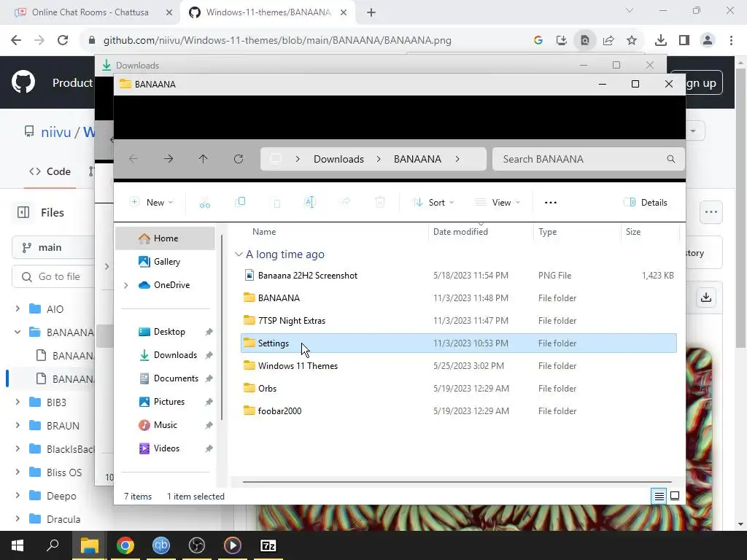Image resolution: width=747 pixels, height=560 pixels.
Task: Click the Share icon in Explorer toolbar
Action: click(x=345, y=203)
